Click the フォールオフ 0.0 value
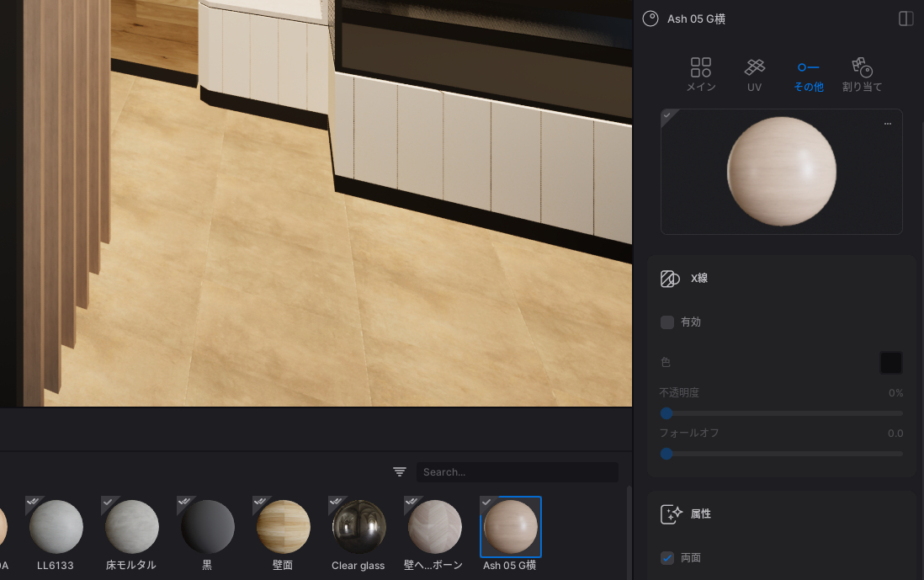This screenshot has width=924, height=580. tap(895, 434)
